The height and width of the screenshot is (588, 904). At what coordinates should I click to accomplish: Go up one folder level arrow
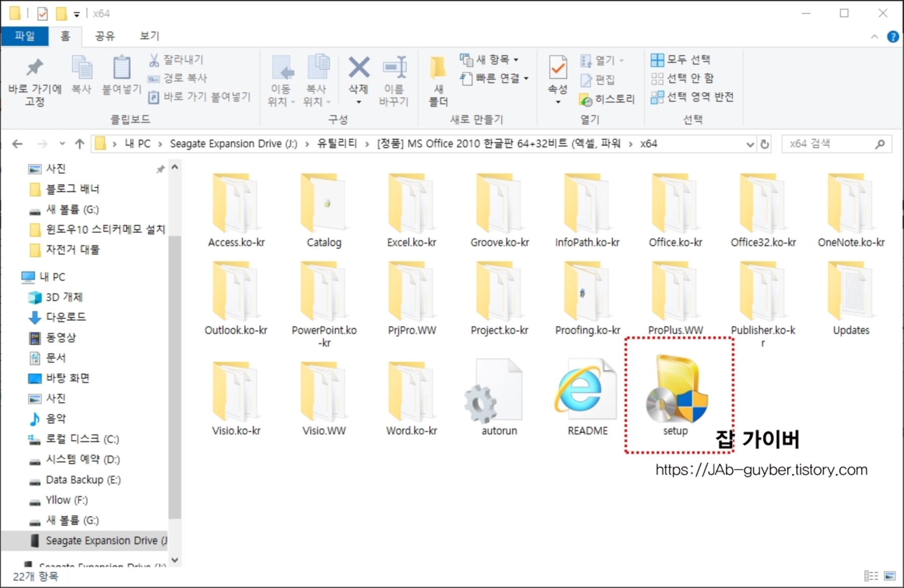tap(79, 144)
